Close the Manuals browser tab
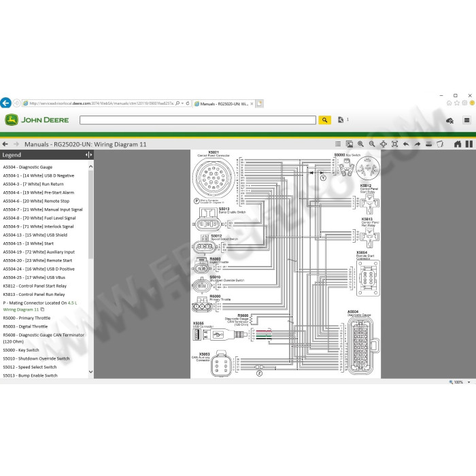 coord(252,104)
